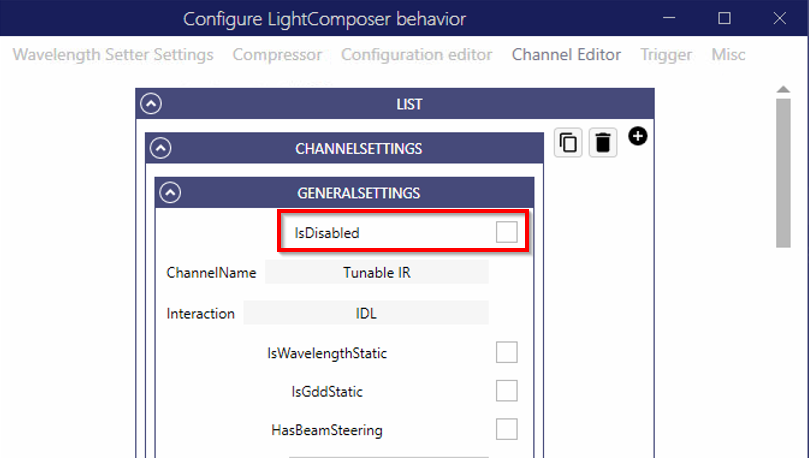Click the black plus add channel icon
This screenshot has height=458, width=809.
coord(637,135)
